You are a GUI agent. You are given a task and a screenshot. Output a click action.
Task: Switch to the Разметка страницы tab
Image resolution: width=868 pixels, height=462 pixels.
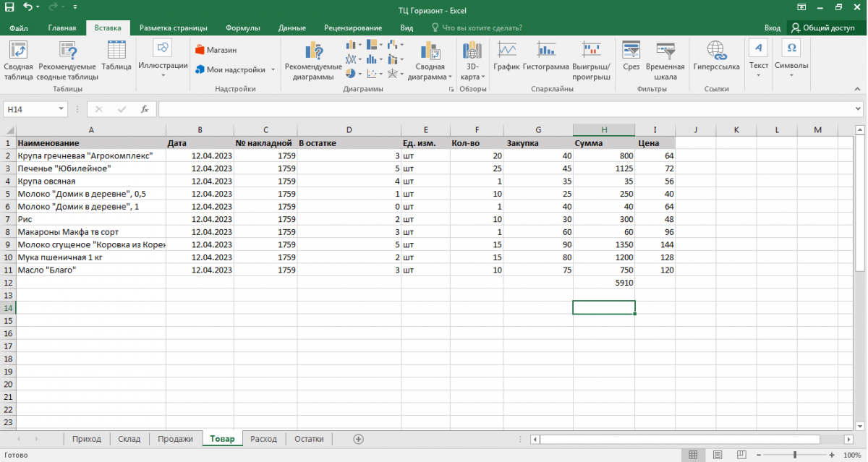coord(174,27)
